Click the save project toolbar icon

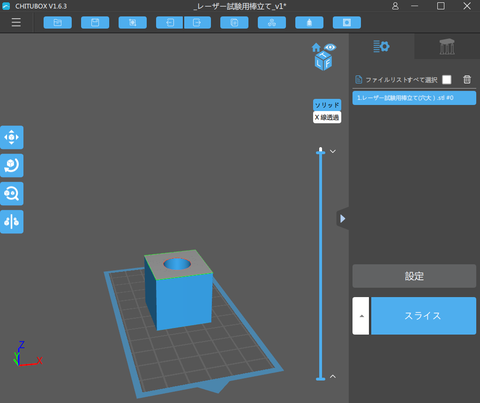coord(95,23)
